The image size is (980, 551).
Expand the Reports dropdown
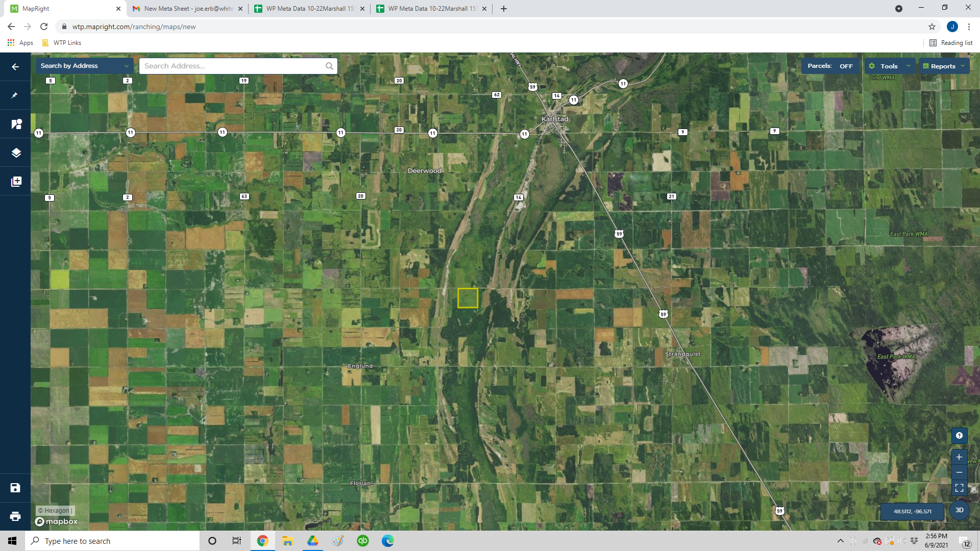point(943,66)
